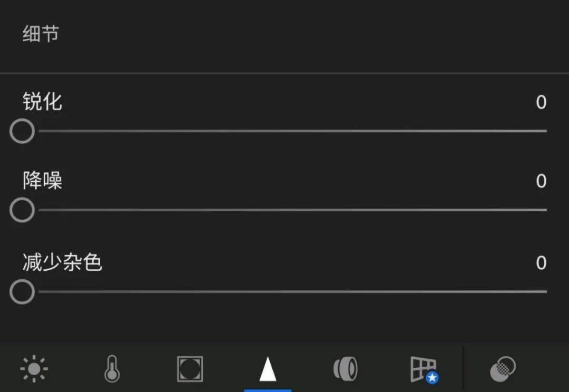Click the 降噪 slider handle
This screenshot has height=392, width=569.
(x=22, y=210)
